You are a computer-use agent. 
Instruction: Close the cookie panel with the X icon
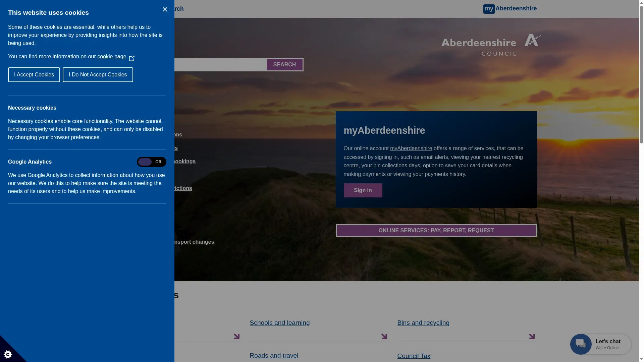click(x=165, y=9)
